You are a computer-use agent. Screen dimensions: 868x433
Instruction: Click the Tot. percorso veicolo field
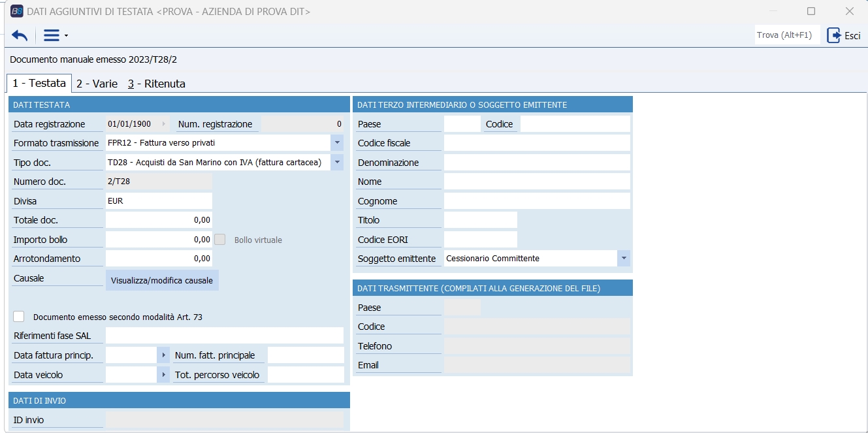306,375
